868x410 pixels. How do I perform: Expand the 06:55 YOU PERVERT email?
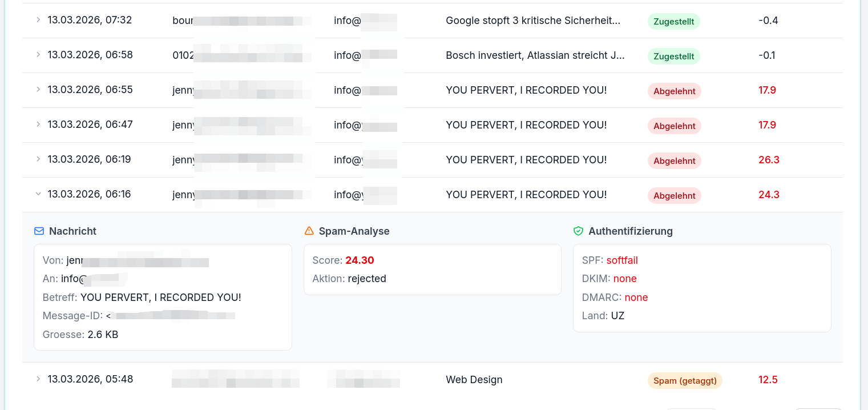click(x=38, y=90)
